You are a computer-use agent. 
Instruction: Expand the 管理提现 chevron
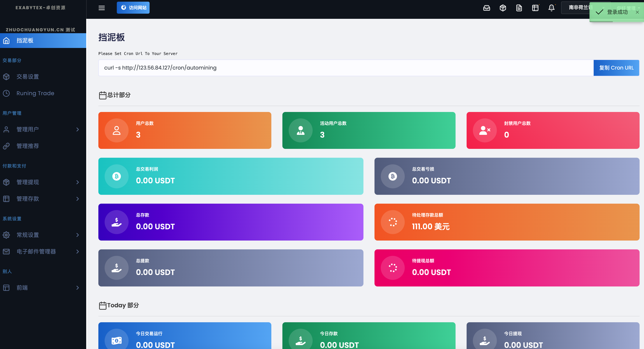[x=78, y=182]
